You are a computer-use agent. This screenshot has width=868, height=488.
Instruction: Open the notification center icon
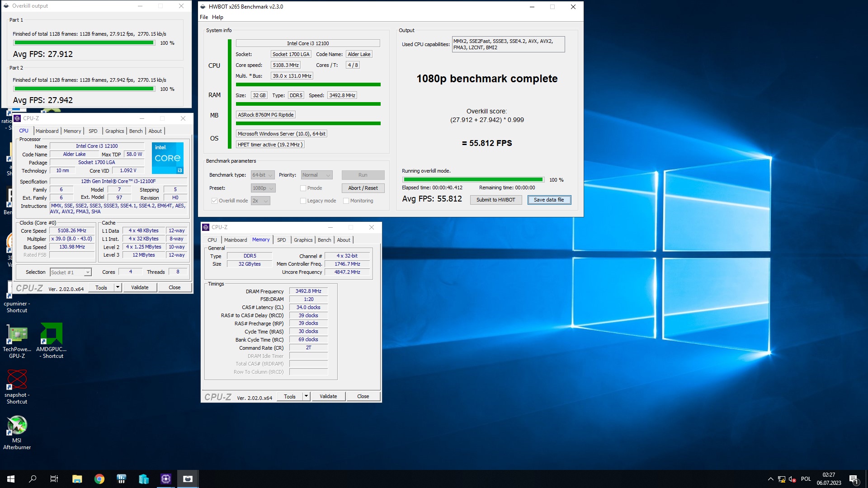point(854,479)
